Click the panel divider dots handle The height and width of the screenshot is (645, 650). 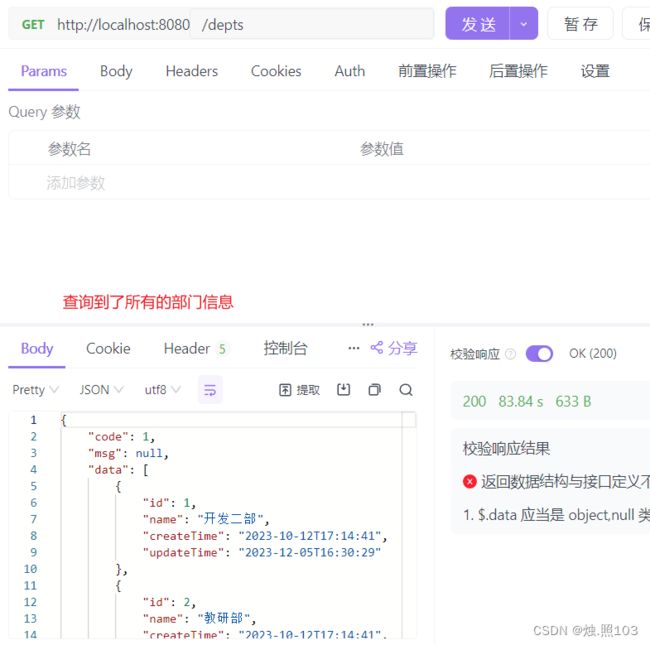tap(368, 324)
